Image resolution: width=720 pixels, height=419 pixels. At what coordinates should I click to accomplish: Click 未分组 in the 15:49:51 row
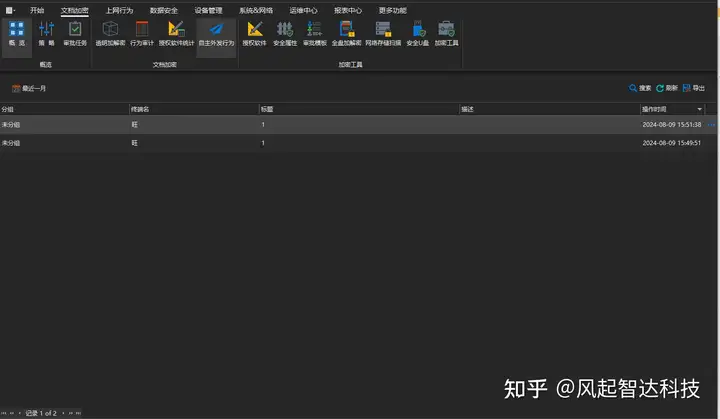[x=11, y=143]
